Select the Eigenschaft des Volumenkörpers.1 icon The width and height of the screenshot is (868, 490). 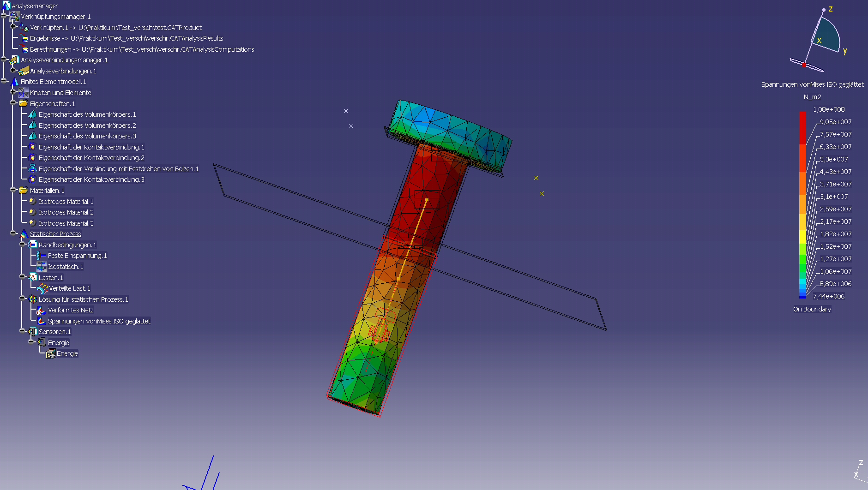coord(32,114)
